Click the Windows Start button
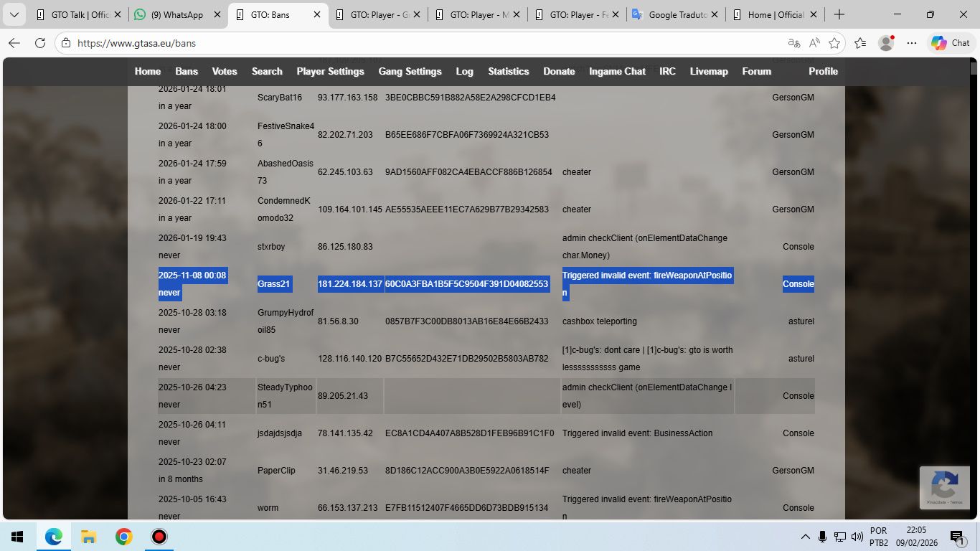Screen dimensions: 980x551 click(17, 537)
